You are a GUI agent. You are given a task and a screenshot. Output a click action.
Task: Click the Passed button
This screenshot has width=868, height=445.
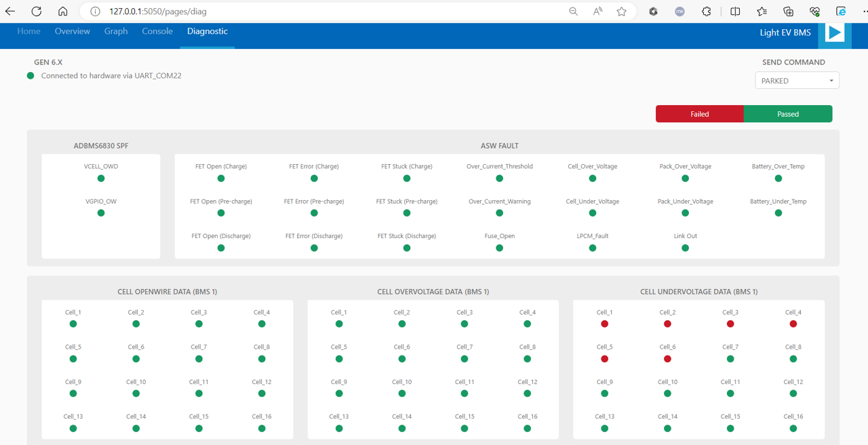(x=787, y=113)
